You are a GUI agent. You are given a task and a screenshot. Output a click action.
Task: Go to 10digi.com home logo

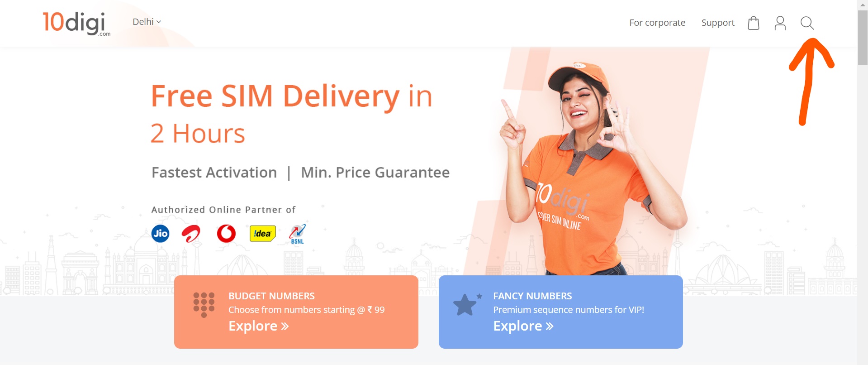coord(76,23)
